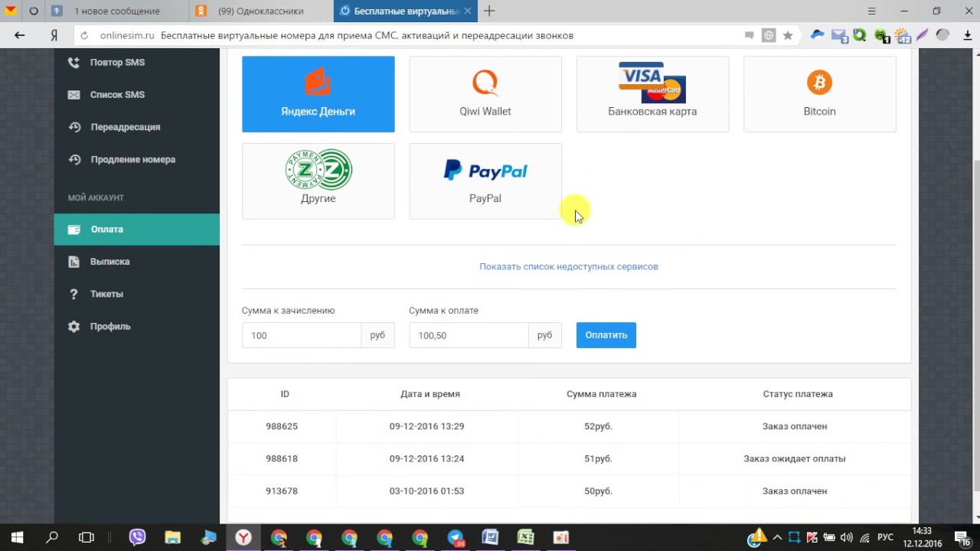The height and width of the screenshot is (551, 980).
Task: Click the Профиль gear icon
Action: coord(73,326)
